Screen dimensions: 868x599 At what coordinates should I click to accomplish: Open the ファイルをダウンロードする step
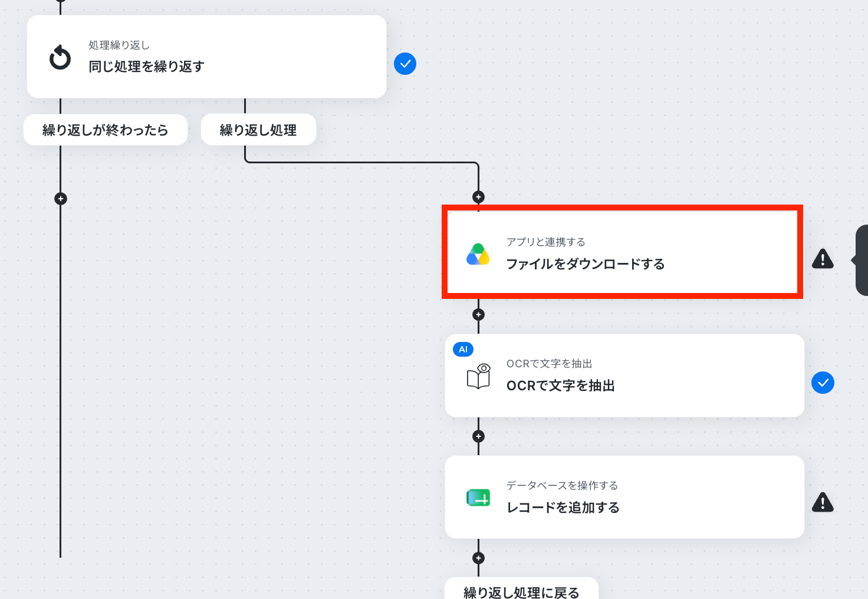(622, 252)
